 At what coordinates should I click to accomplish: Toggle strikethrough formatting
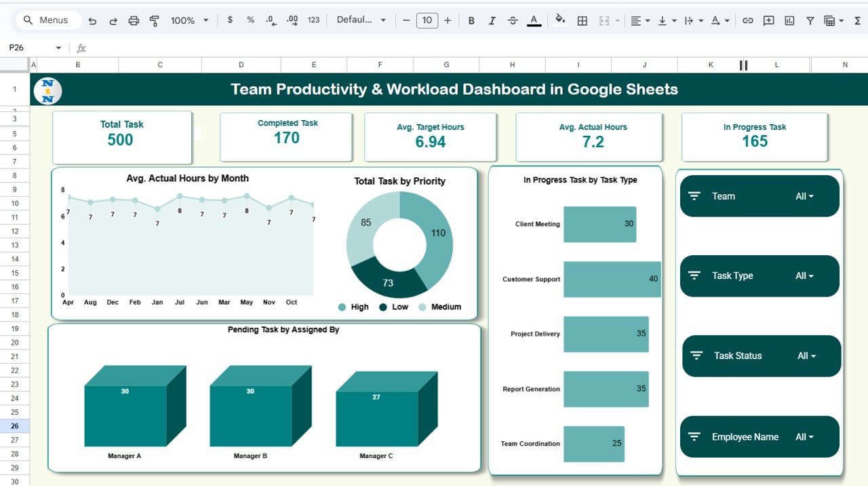tap(512, 20)
